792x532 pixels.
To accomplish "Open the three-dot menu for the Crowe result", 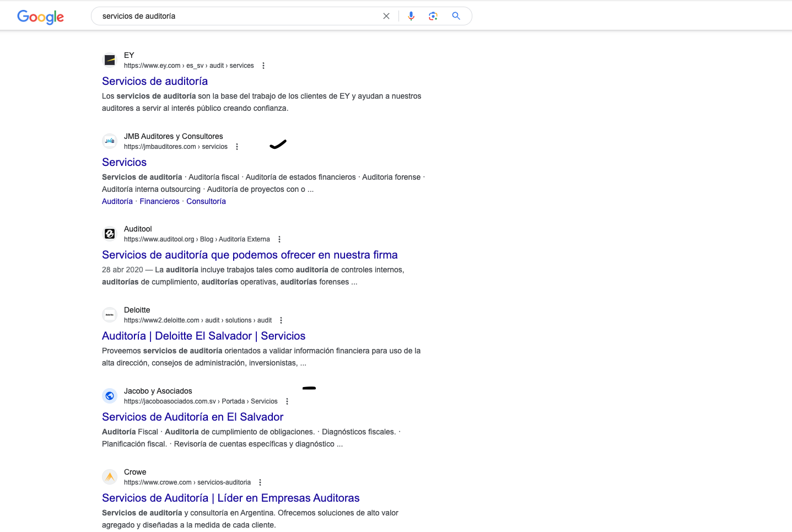I will pyautogui.click(x=260, y=482).
